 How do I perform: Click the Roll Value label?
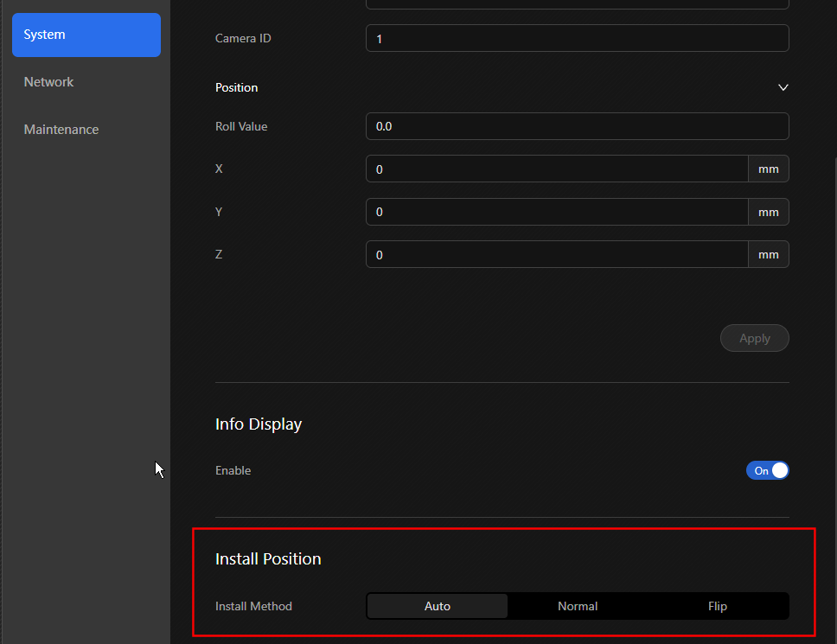(x=241, y=126)
